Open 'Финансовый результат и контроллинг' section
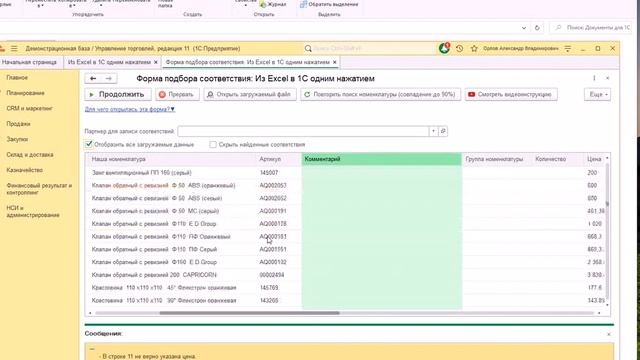Viewport: 640px width, 360px height. (x=39, y=189)
